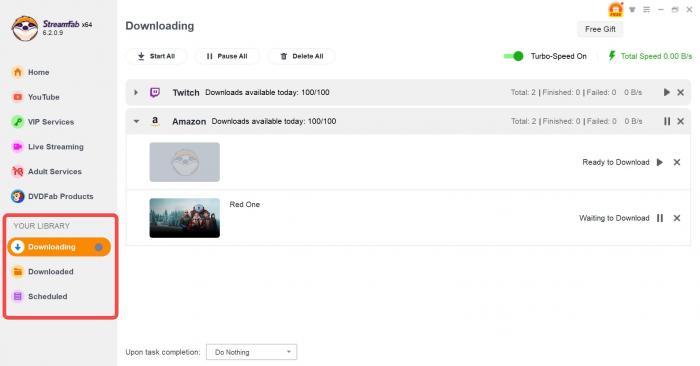
Task: Click Amazon Downloads available today text
Action: tap(274, 121)
